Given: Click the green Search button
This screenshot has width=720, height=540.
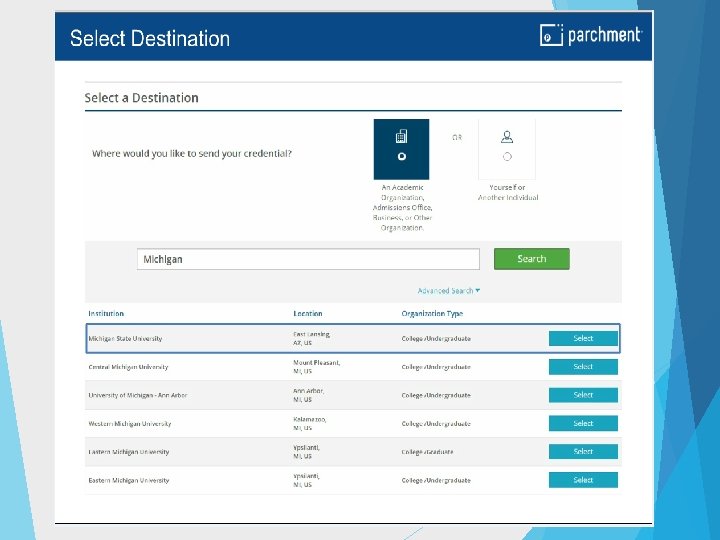Looking at the screenshot, I should (x=532, y=259).
